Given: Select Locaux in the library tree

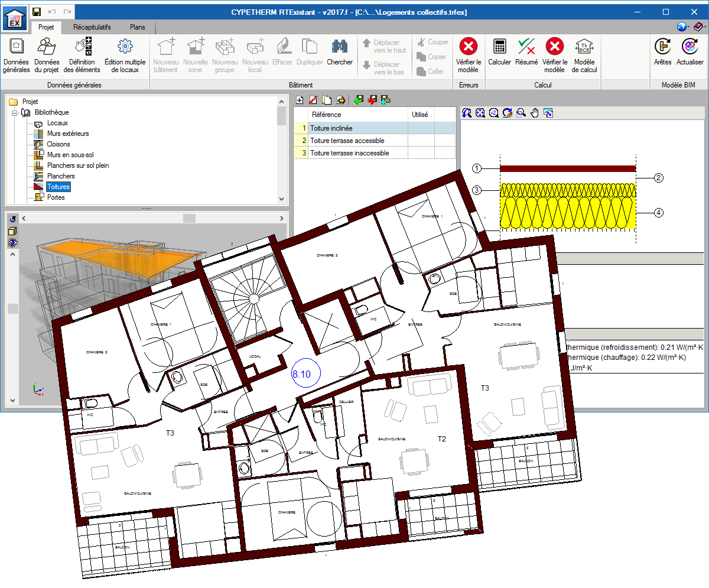Looking at the screenshot, I should [57, 123].
